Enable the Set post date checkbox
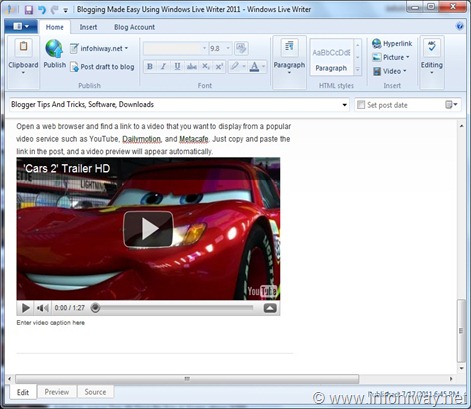 (x=361, y=105)
